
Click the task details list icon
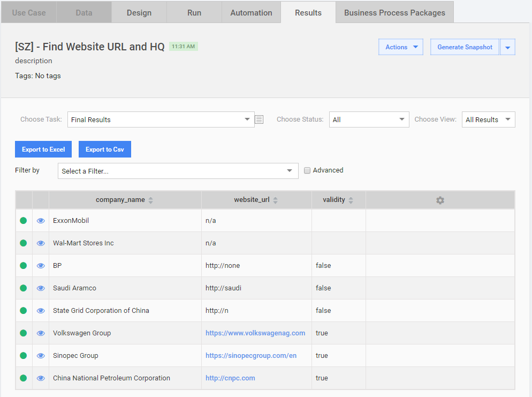click(x=259, y=119)
